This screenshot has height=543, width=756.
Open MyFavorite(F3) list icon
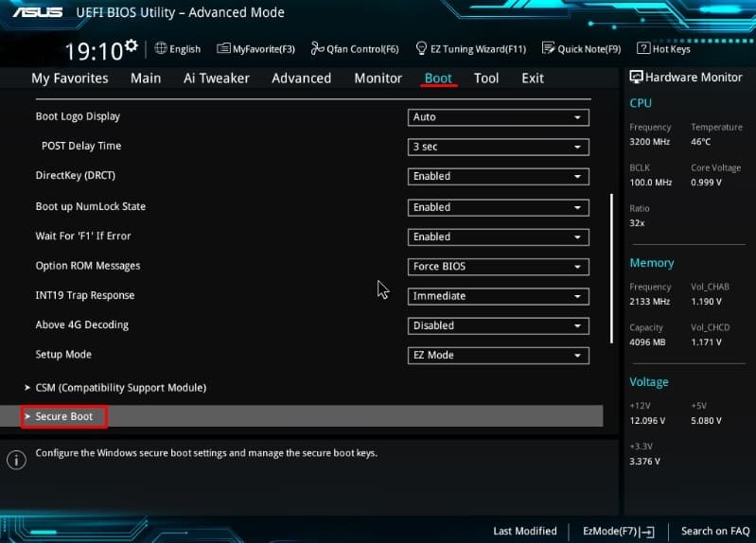(x=223, y=48)
